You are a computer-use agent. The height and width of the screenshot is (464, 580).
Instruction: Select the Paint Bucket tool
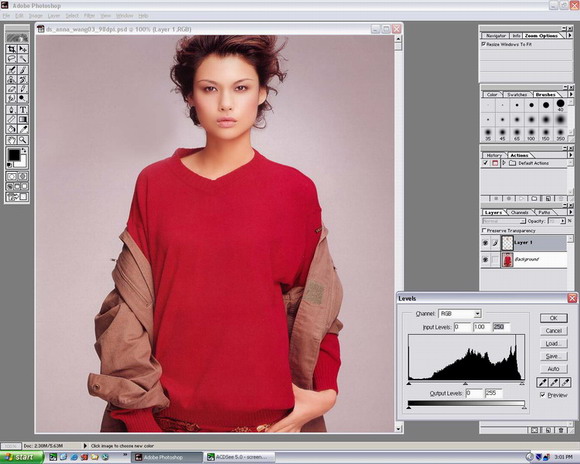(11, 129)
